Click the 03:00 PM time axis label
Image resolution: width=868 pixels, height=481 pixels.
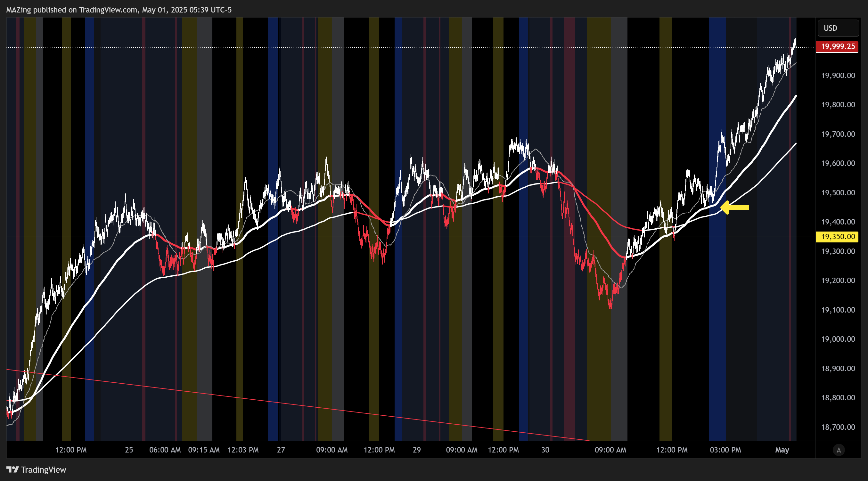point(725,450)
